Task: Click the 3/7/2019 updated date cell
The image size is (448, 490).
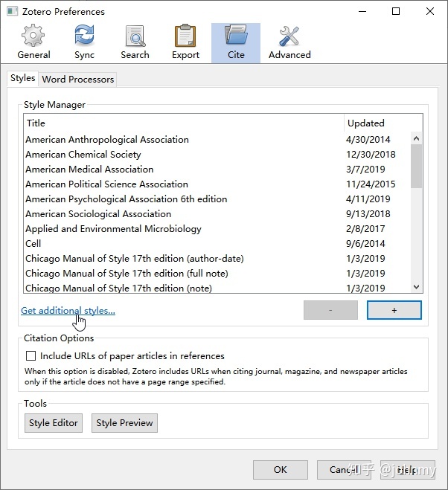Action: coord(365,169)
